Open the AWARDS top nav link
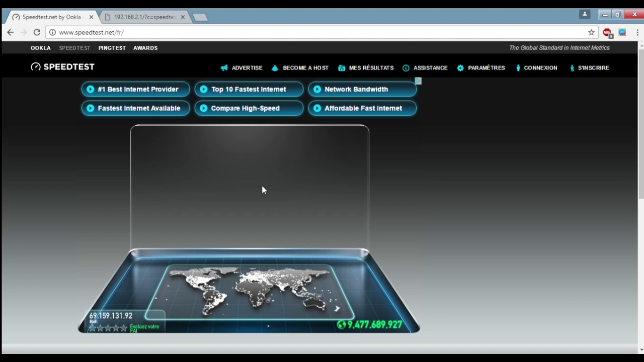 pos(145,48)
